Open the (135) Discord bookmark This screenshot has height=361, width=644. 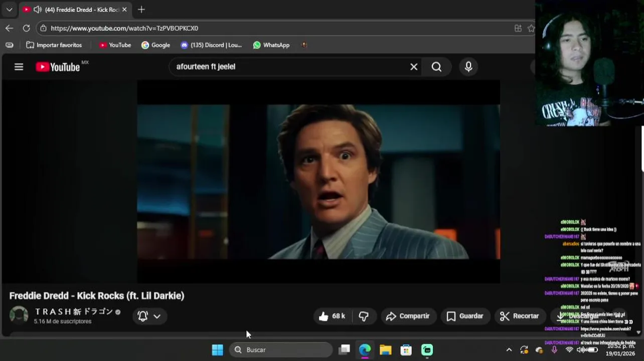[211, 45]
